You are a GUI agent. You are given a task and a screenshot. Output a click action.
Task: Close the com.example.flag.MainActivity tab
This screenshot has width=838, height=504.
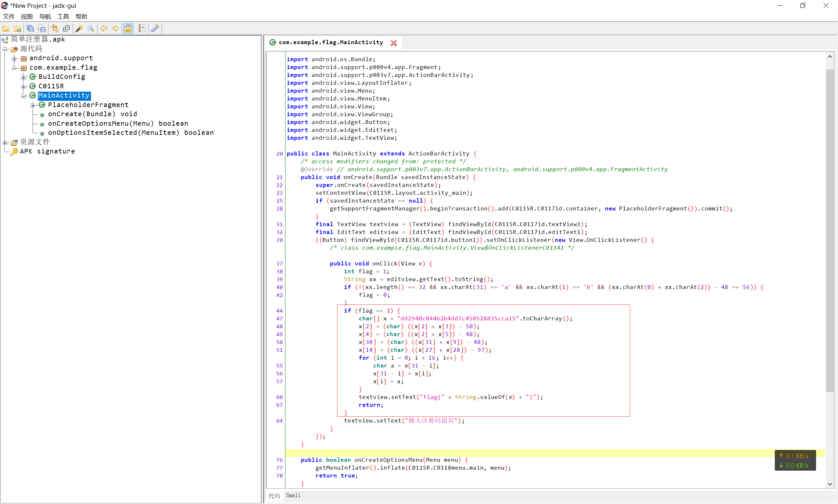[x=393, y=43]
